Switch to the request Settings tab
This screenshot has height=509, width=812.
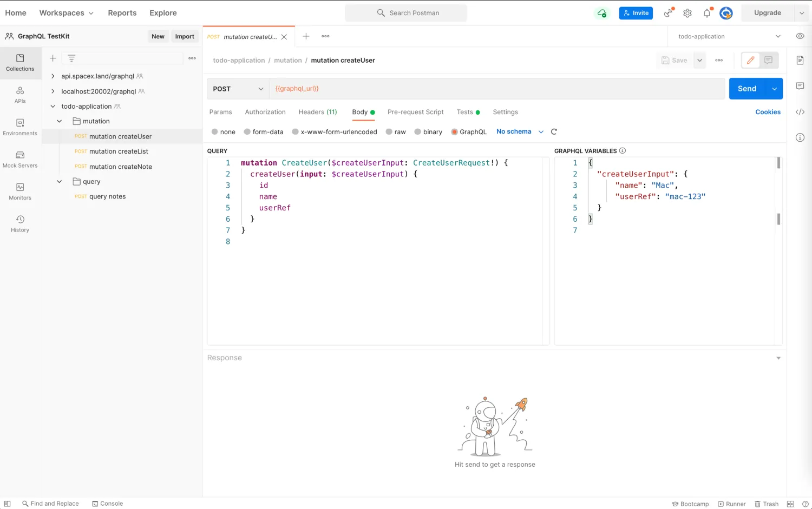[x=505, y=112]
